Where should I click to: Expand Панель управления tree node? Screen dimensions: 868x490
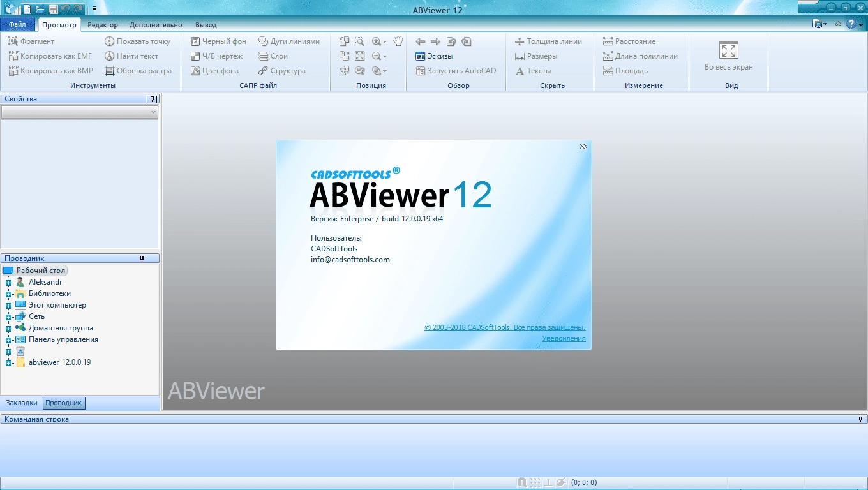tap(8, 340)
